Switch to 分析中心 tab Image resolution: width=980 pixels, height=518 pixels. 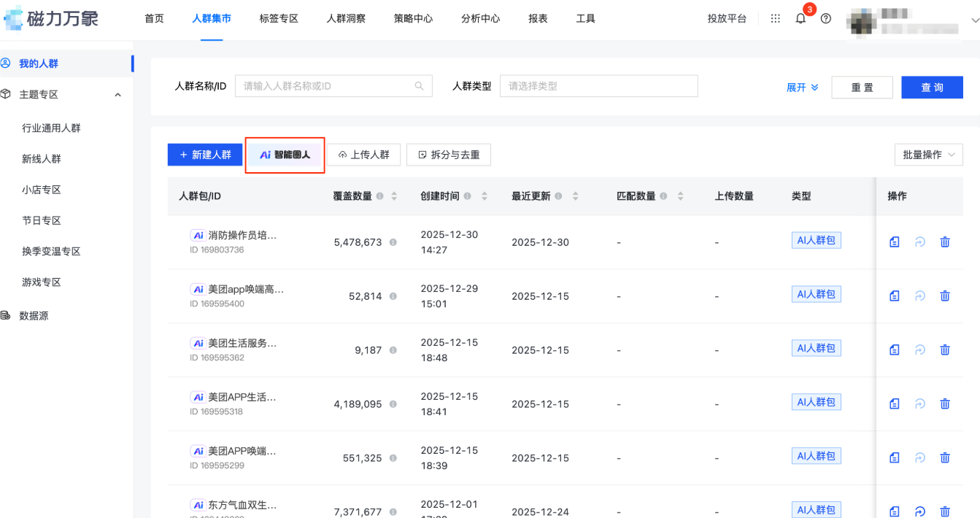pyautogui.click(x=481, y=19)
